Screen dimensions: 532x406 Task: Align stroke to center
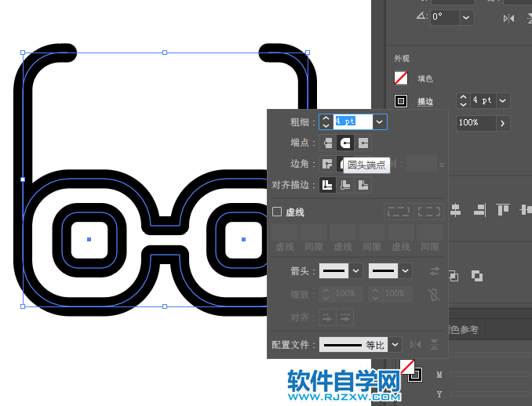pos(327,186)
